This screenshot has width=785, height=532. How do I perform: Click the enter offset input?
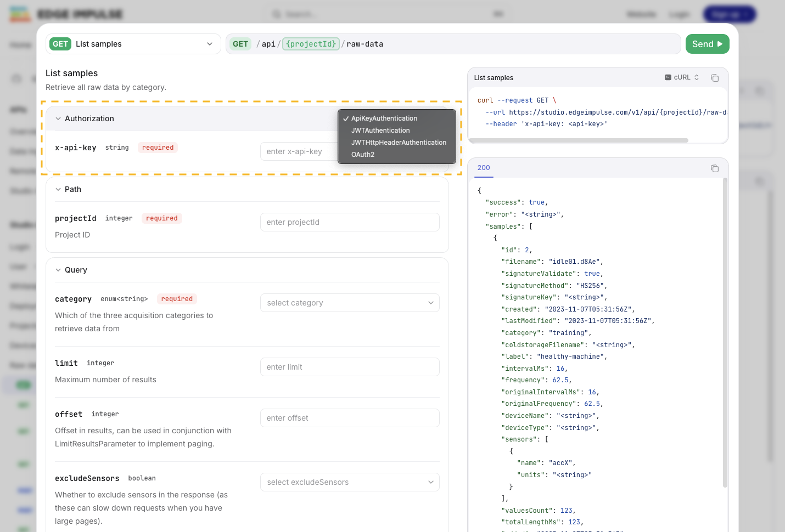(350, 418)
